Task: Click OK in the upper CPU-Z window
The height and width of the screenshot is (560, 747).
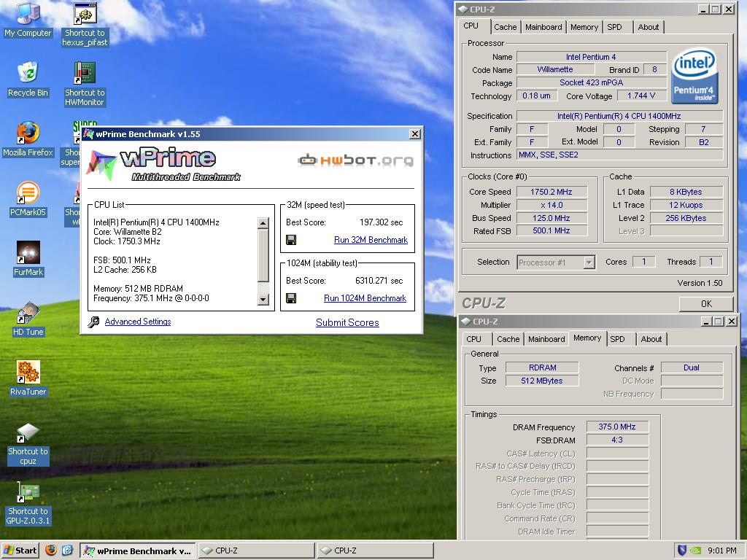Action: pyautogui.click(x=706, y=303)
